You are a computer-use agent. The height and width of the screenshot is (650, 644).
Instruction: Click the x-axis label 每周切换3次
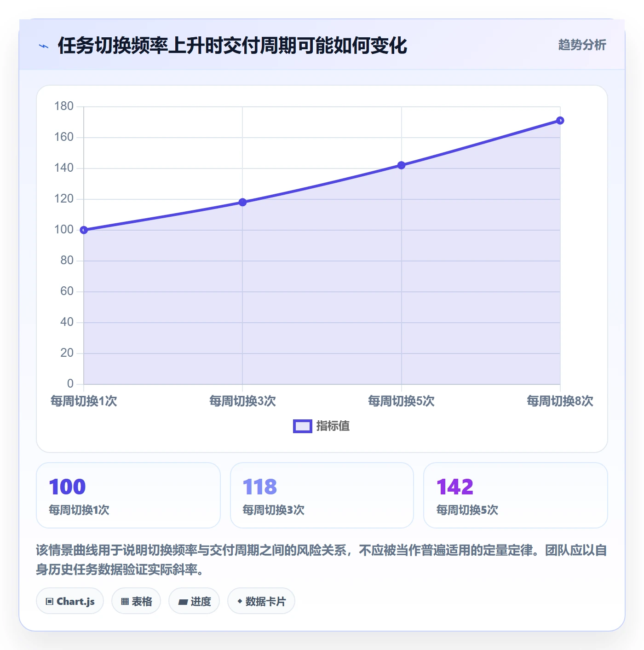coord(242,401)
